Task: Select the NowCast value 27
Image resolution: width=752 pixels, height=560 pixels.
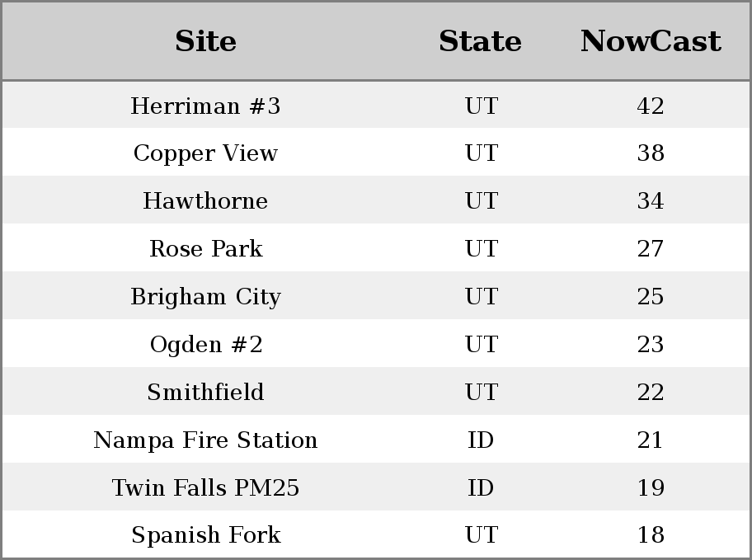Action: (x=651, y=248)
